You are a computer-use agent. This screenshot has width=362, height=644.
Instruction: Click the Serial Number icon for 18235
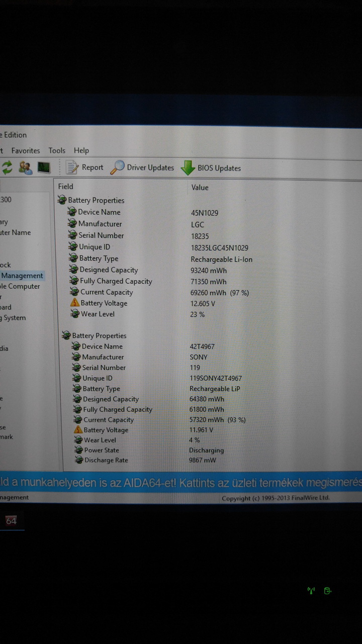click(x=72, y=235)
